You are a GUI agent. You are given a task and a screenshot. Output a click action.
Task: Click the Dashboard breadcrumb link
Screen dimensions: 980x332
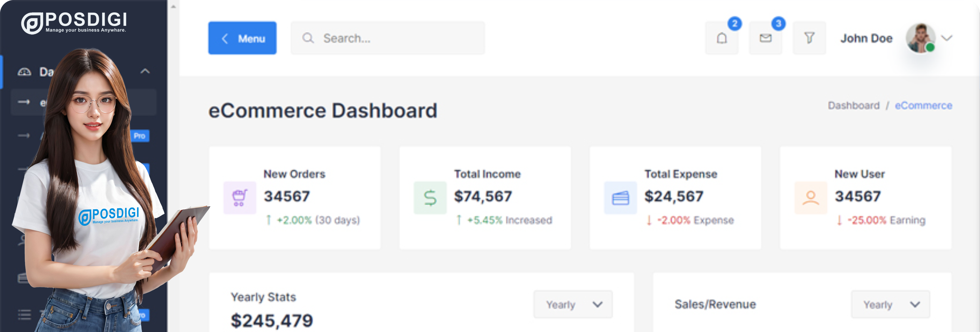coord(853,105)
